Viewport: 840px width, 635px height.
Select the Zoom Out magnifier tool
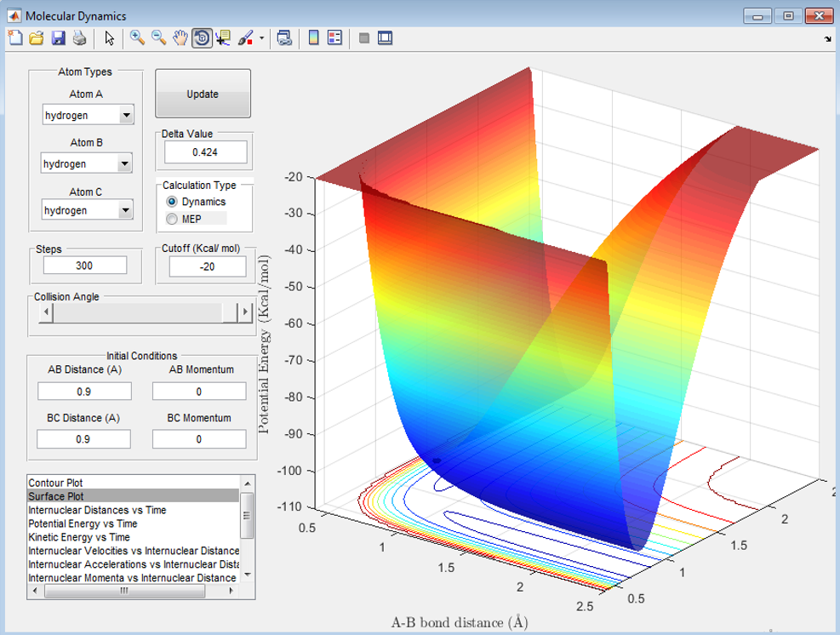(158, 38)
